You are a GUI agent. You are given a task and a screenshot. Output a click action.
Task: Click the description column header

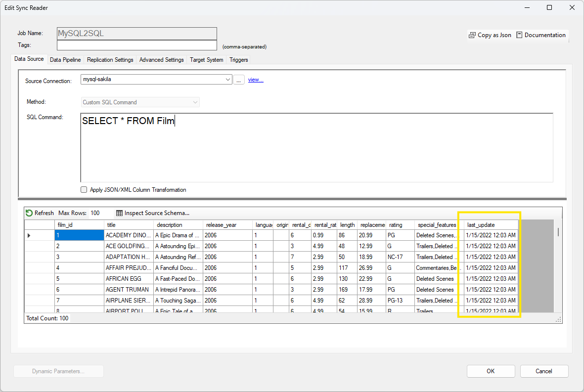(179, 225)
